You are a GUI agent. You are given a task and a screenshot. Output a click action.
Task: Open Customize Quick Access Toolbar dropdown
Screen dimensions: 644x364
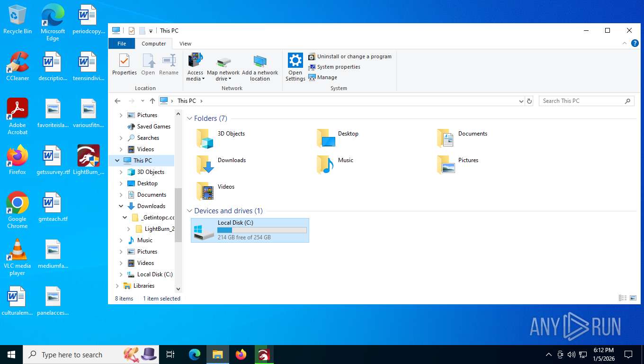(151, 31)
